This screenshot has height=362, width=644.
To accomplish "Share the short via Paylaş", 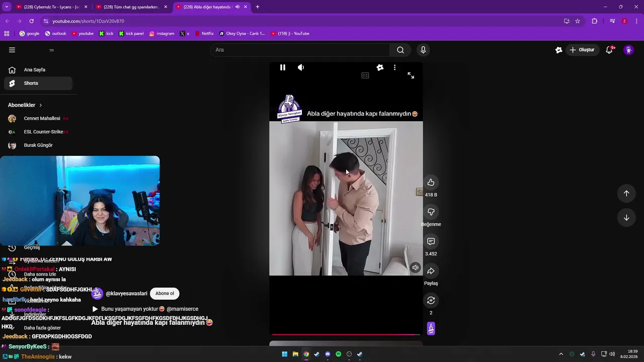I will [431, 271].
